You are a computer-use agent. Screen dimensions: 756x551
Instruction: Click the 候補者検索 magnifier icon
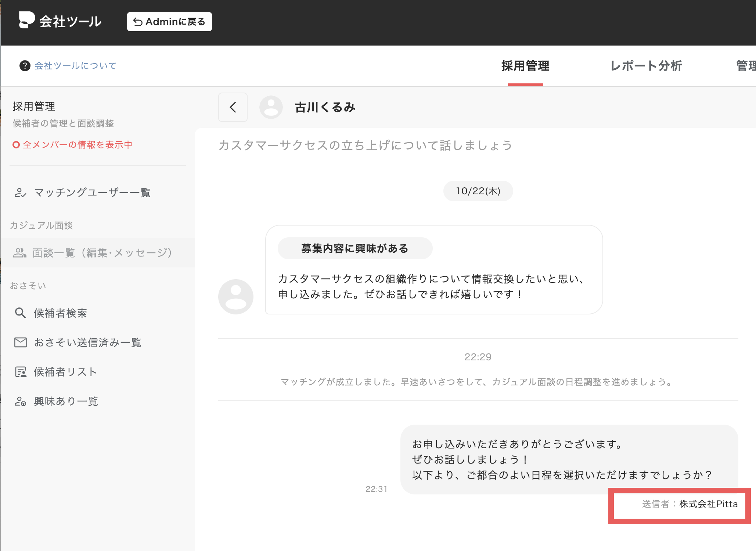tap(20, 313)
